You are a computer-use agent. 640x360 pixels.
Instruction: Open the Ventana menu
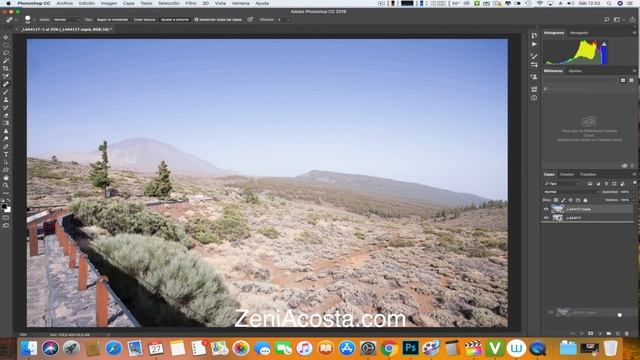(240, 3)
